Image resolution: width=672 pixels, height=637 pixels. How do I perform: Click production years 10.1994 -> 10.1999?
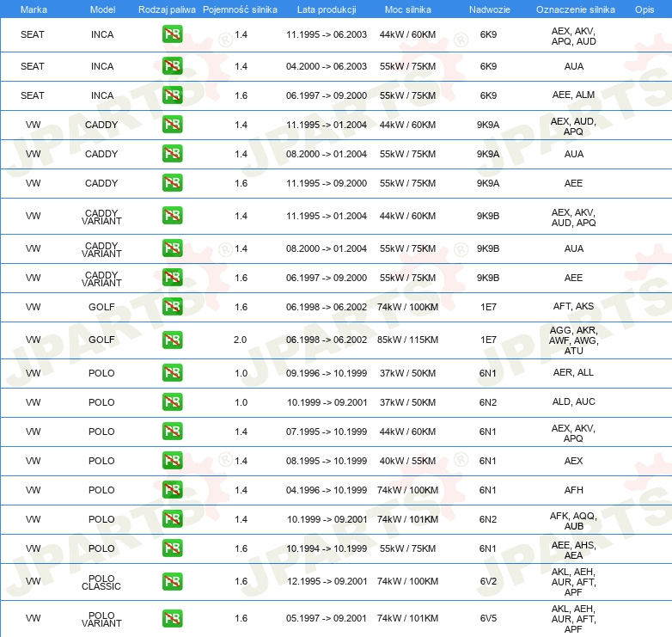click(327, 548)
